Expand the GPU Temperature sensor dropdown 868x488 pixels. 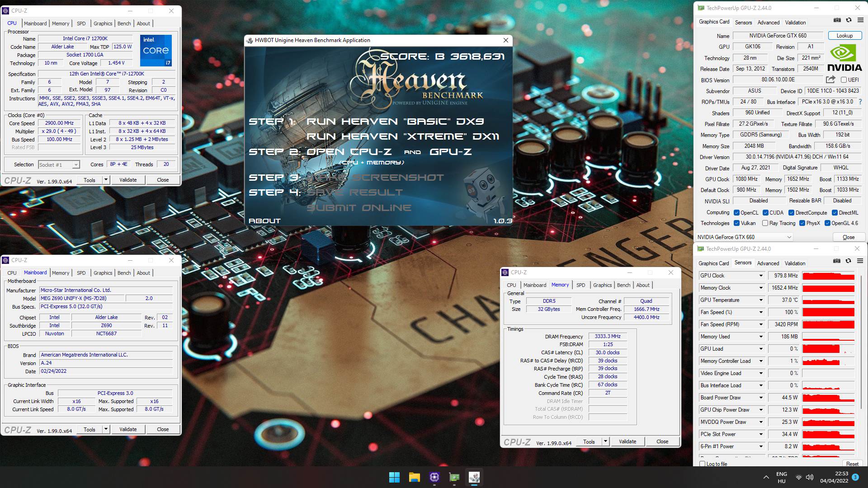(760, 300)
